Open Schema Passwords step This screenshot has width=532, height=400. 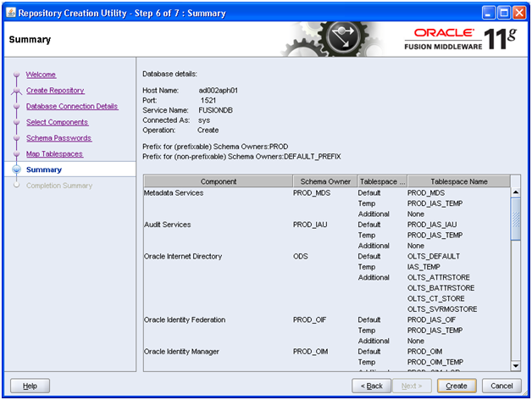[59, 138]
